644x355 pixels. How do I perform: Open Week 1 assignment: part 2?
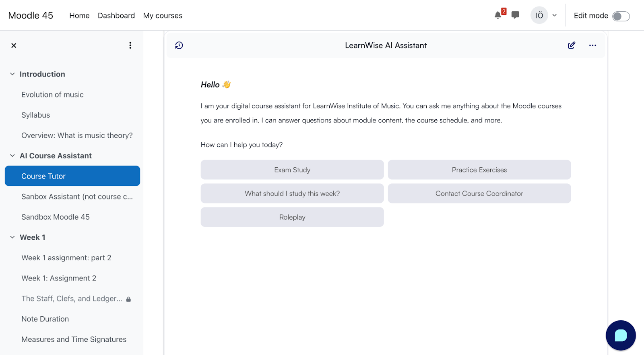tap(66, 258)
